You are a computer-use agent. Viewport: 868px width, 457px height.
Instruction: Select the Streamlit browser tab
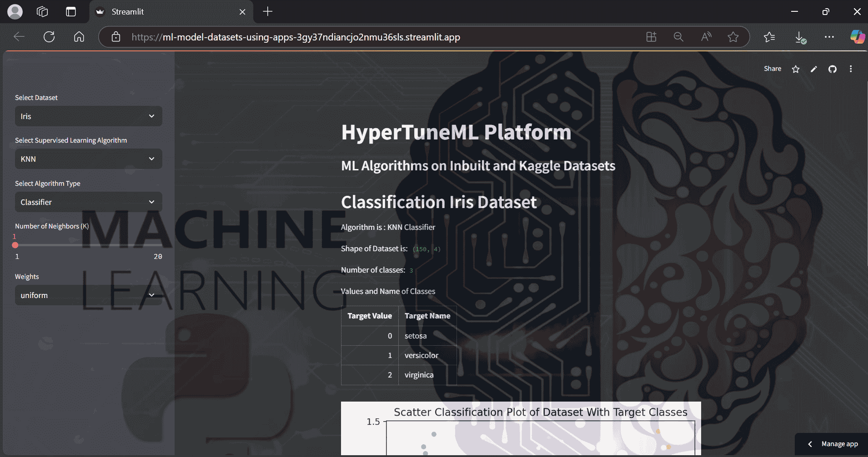(x=171, y=12)
